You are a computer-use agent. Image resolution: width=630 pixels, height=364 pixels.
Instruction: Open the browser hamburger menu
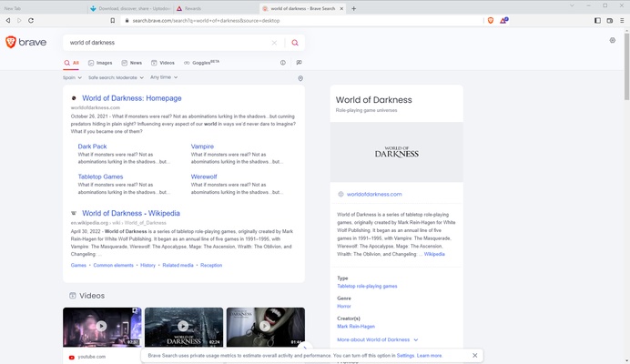pos(622,21)
